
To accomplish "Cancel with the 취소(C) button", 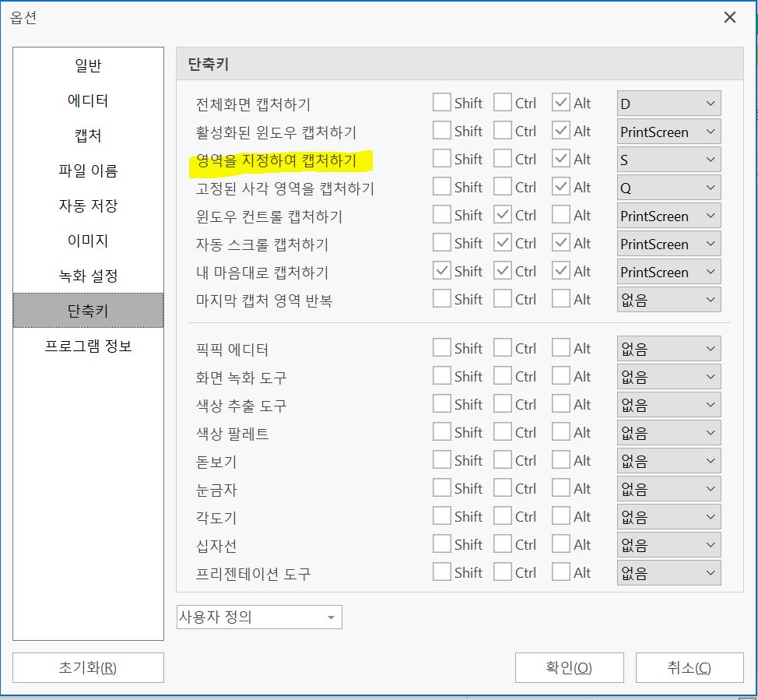I will (x=690, y=667).
